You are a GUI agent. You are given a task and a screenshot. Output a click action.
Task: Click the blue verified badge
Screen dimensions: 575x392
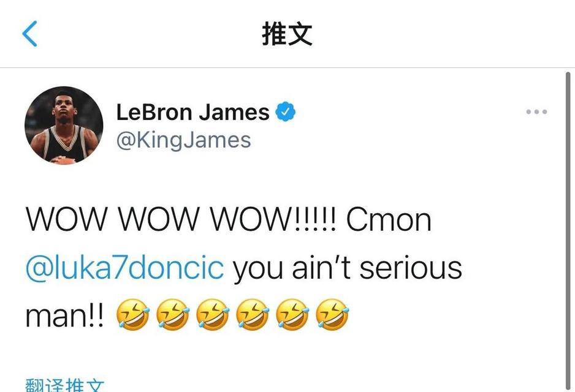(x=285, y=111)
